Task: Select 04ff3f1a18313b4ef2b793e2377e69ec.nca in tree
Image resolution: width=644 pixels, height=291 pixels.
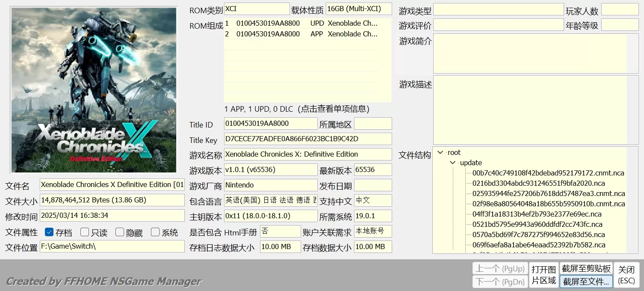Action: 537,214
